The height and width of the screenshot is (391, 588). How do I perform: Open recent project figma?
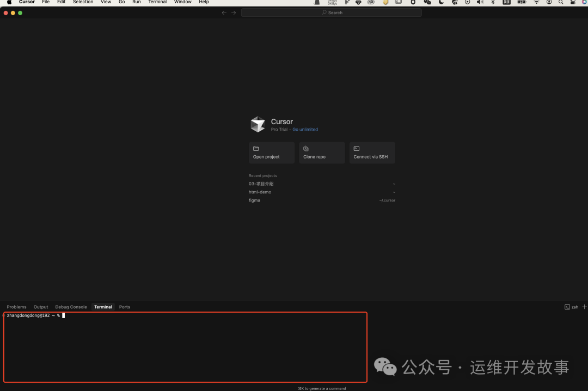(x=322, y=200)
